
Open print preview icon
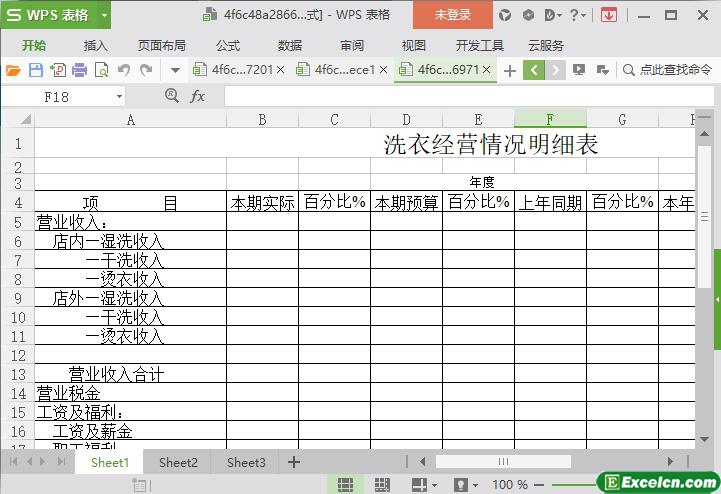coord(101,70)
